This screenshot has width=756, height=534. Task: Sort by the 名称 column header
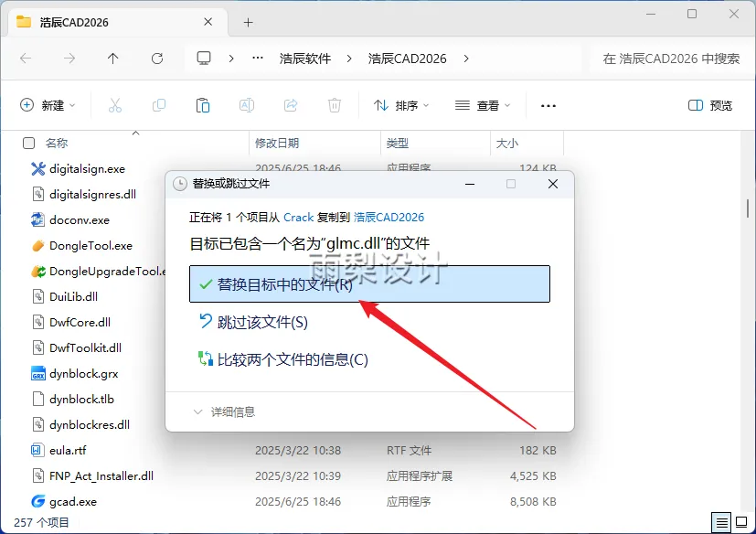[x=57, y=144]
